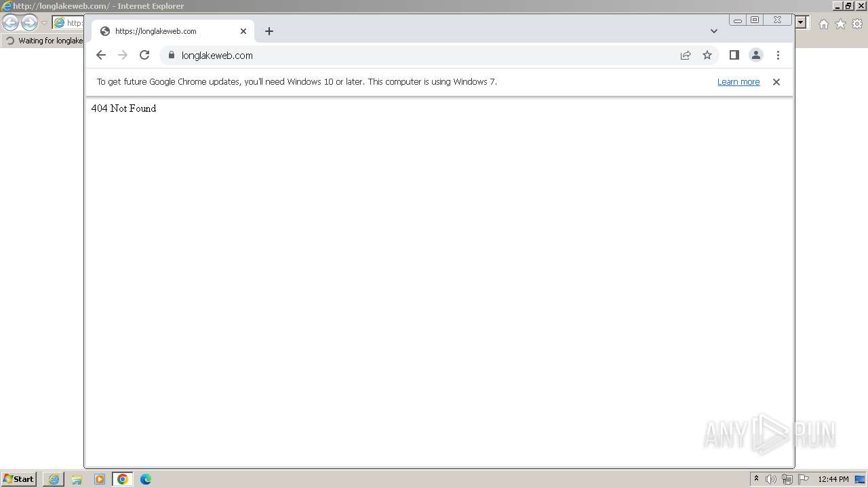Close the longlakeweb.com tab
The image size is (868, 488).
pos(243,31)
